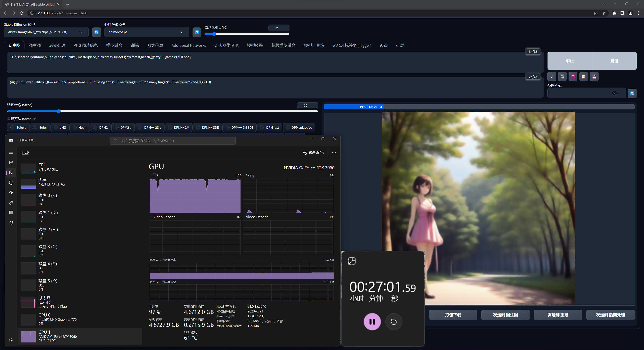Click the Steps slider track

point(163,111)
